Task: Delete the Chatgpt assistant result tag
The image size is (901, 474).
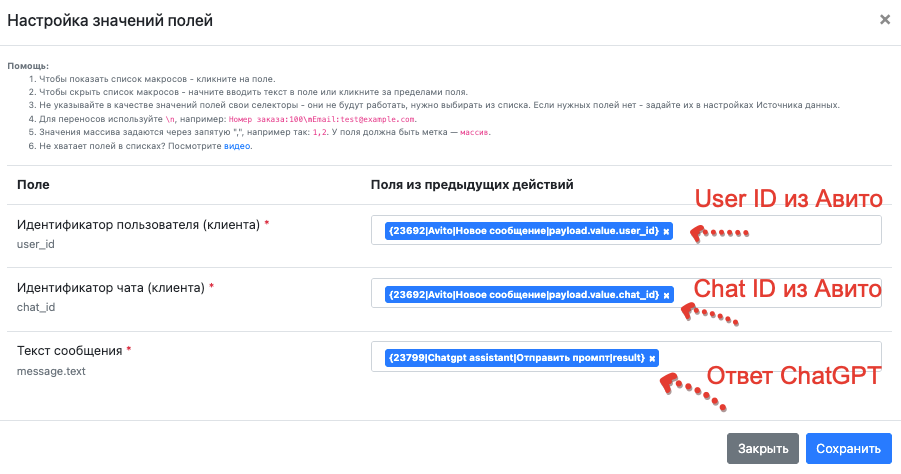Action: click(652, 359)
